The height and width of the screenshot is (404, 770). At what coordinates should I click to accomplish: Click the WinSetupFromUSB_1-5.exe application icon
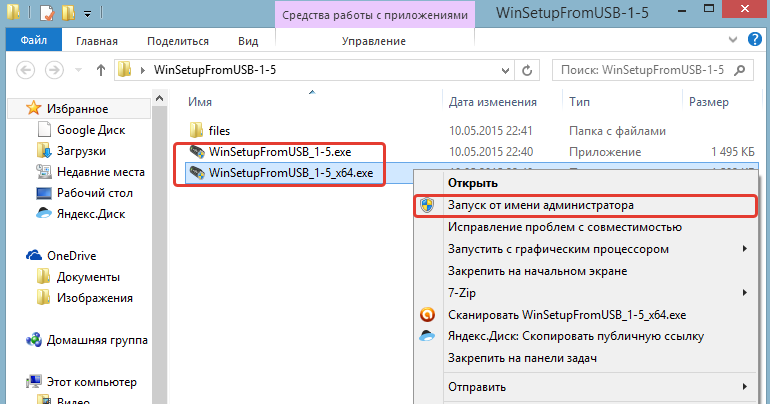pyautogui.click(x=197, y=151)
